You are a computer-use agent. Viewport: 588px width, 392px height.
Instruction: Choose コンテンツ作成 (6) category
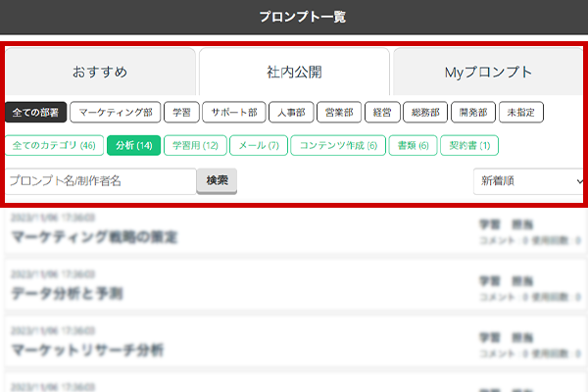click(x=337, y=146)
